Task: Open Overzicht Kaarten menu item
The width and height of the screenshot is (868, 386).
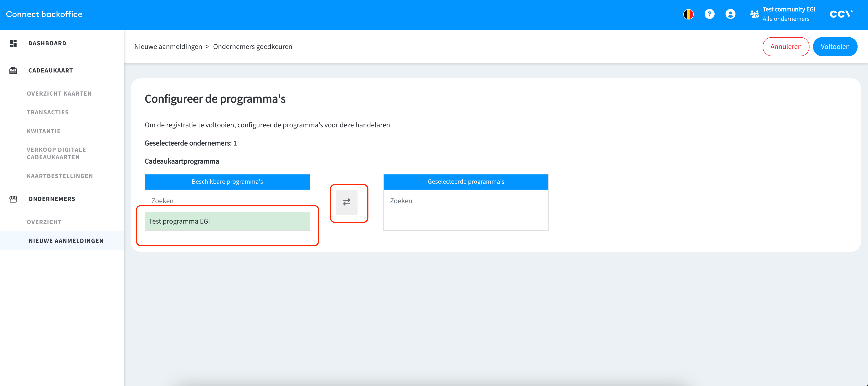Action: pos(59,94)
